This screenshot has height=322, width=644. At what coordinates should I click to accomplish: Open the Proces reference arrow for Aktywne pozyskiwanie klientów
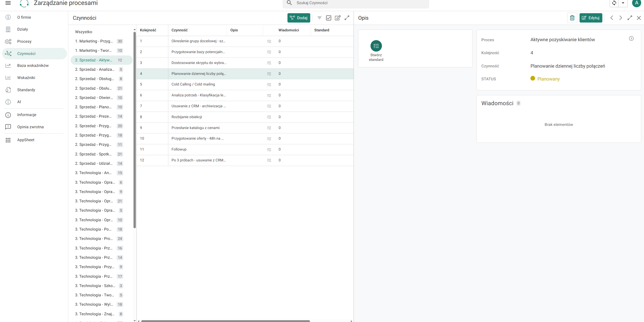631,39
